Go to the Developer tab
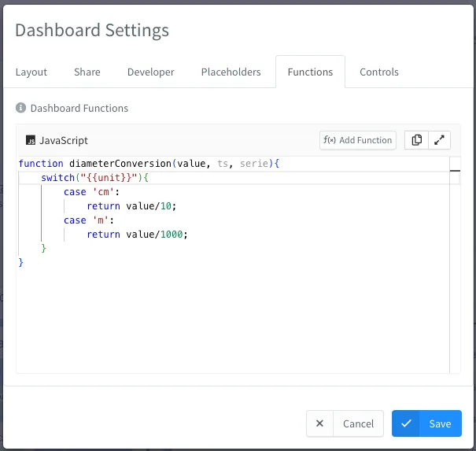This screenshot has width=476, height=451. [151, 72]
